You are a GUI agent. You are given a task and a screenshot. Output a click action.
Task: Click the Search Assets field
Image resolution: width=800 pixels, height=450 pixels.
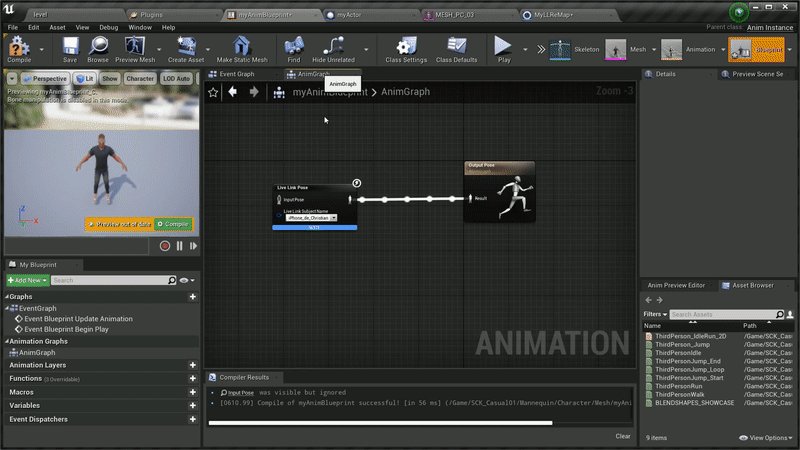click(727, 314)
